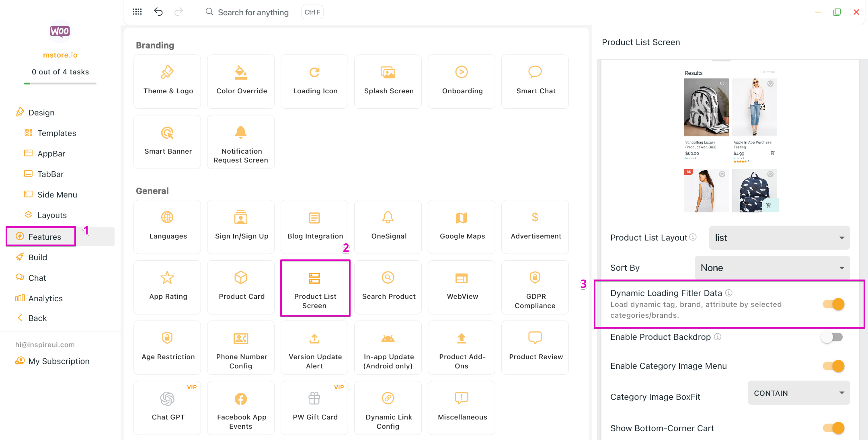This screenshot has width=868, height=440.
Task: Open Analytics in the left sidebar
Action: (45, 298)
